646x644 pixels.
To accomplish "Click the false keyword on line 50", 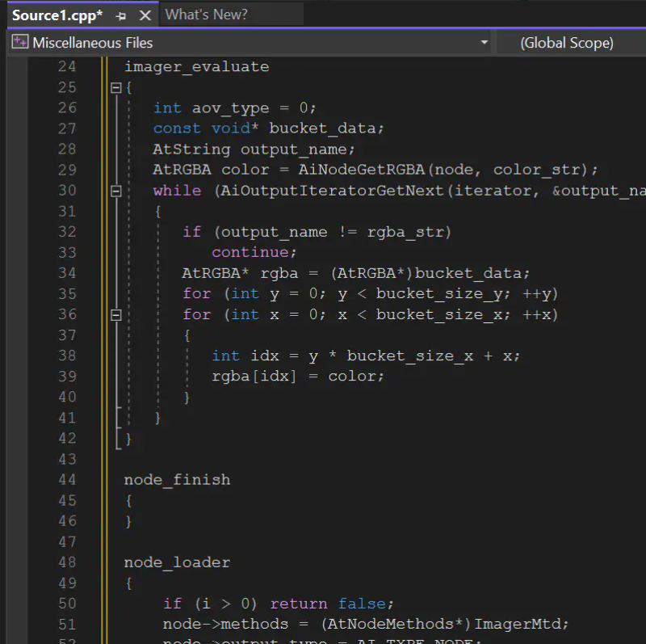I will tap(362, 604).
